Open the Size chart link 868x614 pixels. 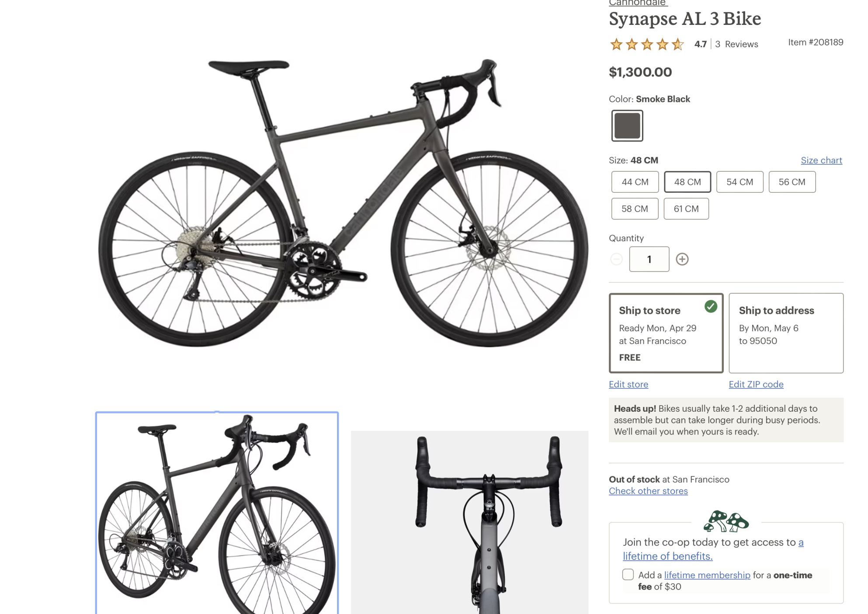(821, 160)
